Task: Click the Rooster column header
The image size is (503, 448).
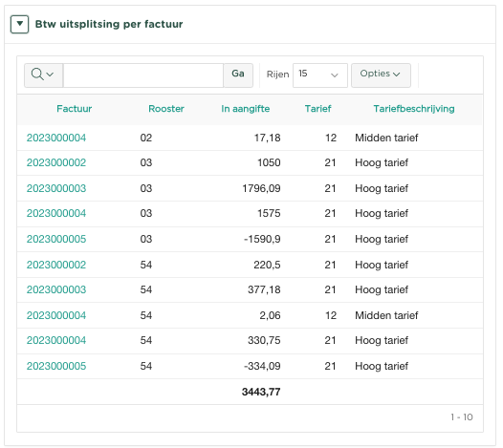Action: click(x=166, y=109)
